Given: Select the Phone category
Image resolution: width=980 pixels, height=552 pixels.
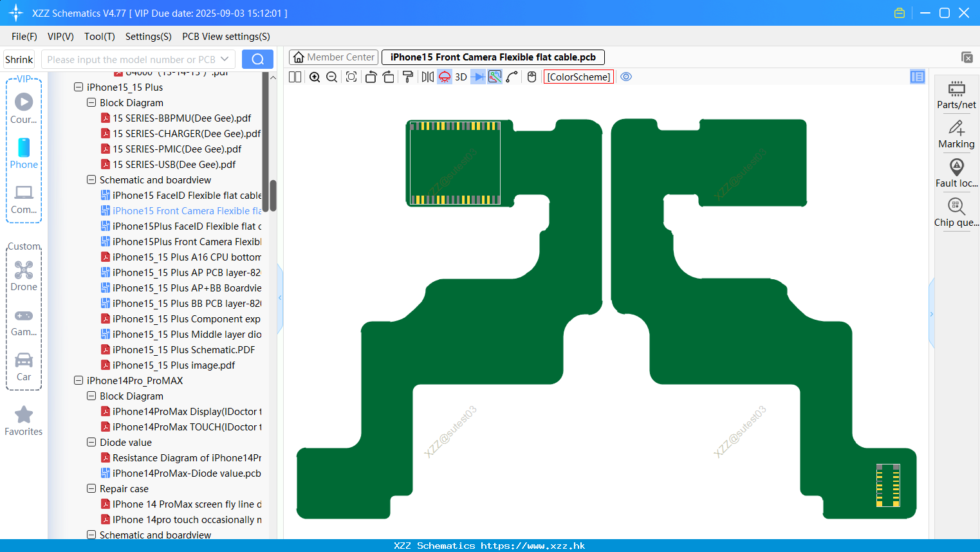Looking at the screenshot, I should point(24,154).
